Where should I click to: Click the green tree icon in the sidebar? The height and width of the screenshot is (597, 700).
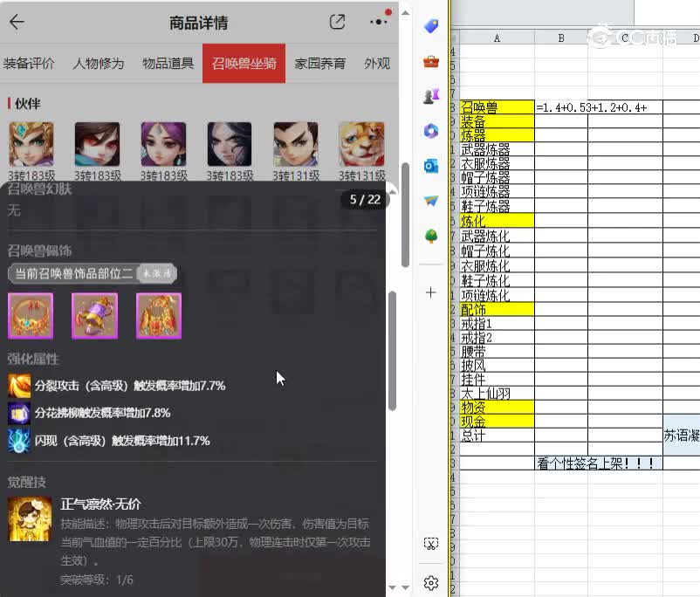click(430, 235)
